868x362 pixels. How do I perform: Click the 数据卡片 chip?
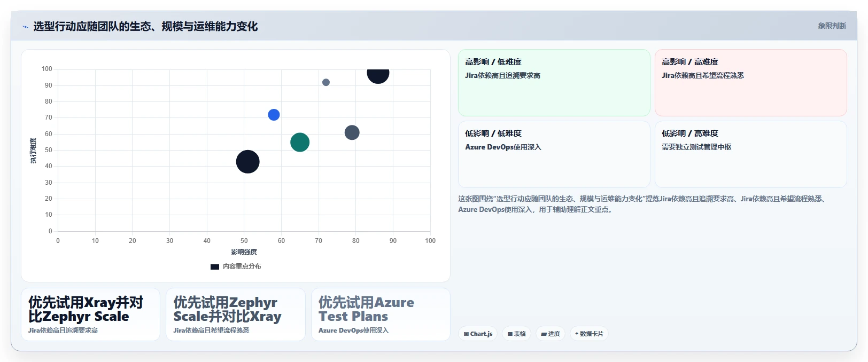pos(589,334)
